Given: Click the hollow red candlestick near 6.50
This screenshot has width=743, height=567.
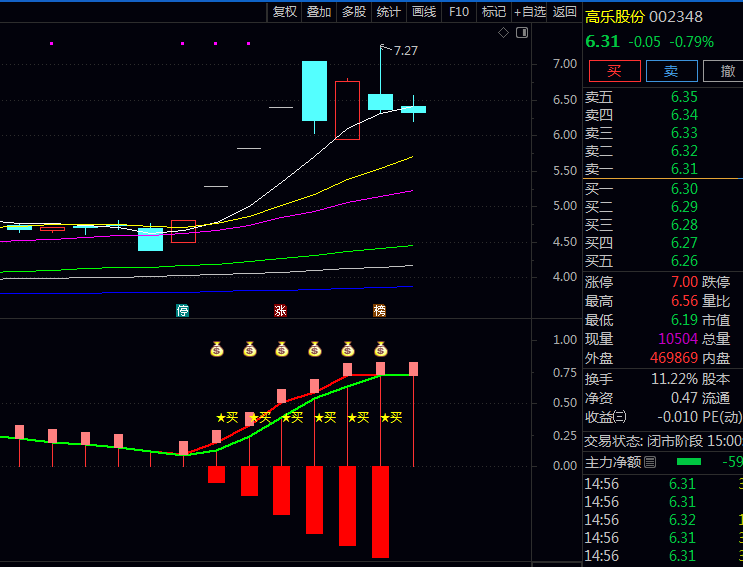Looking at the screenshot, I should pos(347,110).
